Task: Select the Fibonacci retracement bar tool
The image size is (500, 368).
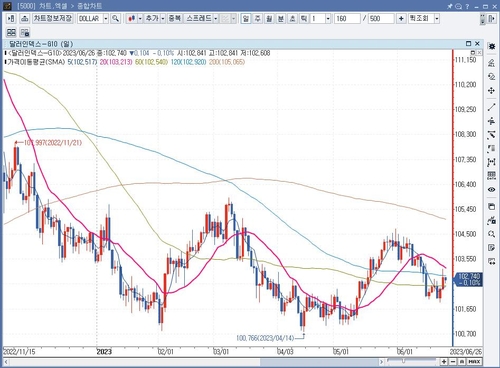Action: (491, 149)
